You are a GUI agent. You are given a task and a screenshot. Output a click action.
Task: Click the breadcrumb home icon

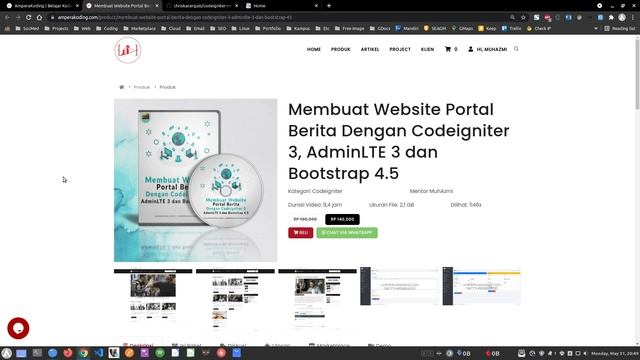point(121,87)
